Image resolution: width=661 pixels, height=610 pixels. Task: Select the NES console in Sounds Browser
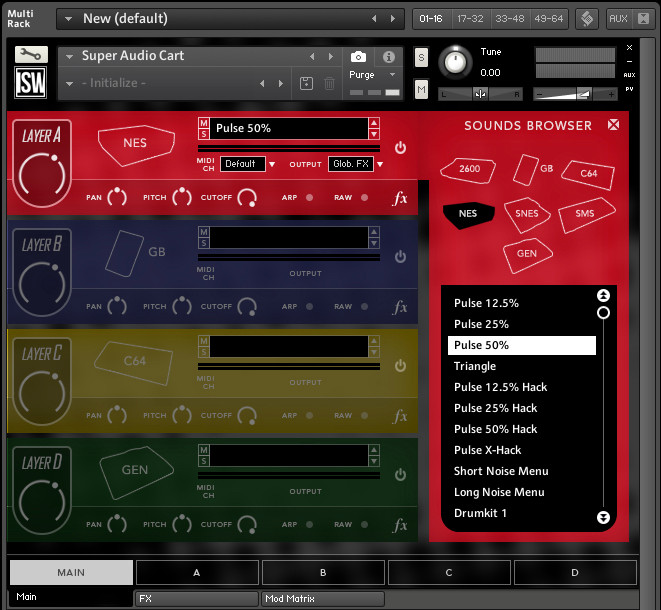pyautogui.click(x=468, y=214)
